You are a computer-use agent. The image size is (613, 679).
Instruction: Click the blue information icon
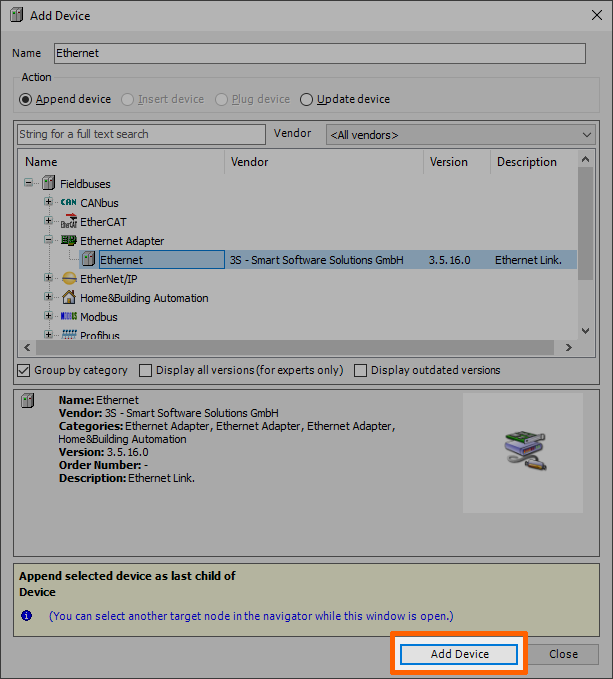tap(27, 616)
